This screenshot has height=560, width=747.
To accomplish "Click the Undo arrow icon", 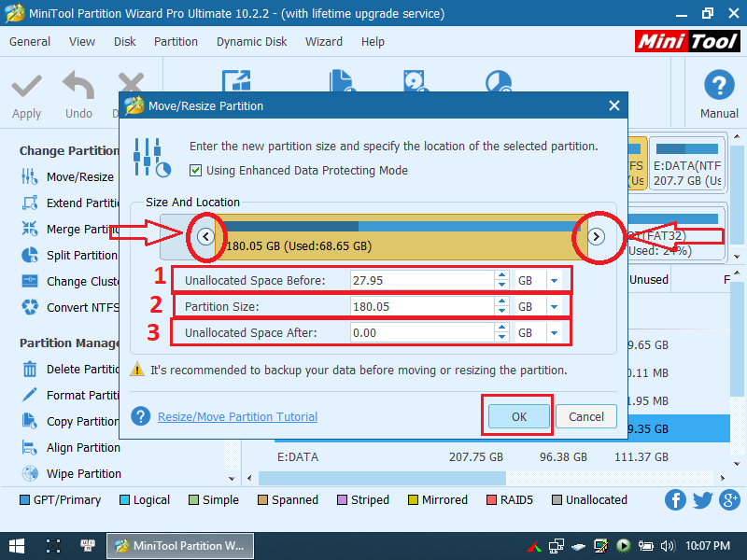I will pyautogui.click(x=78, y=85).
